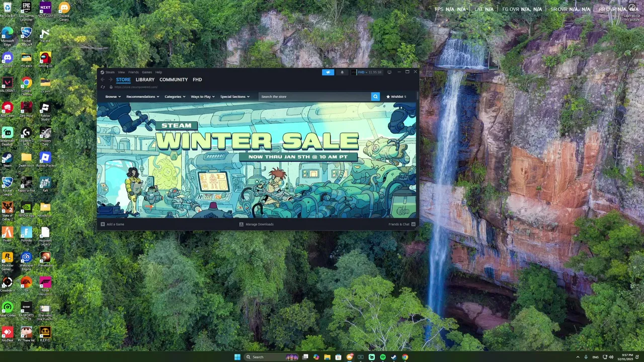The width and height of the screenshot is (644, 362).
Task: Expand the Special Sections dropdown
Action: point(235,97)
